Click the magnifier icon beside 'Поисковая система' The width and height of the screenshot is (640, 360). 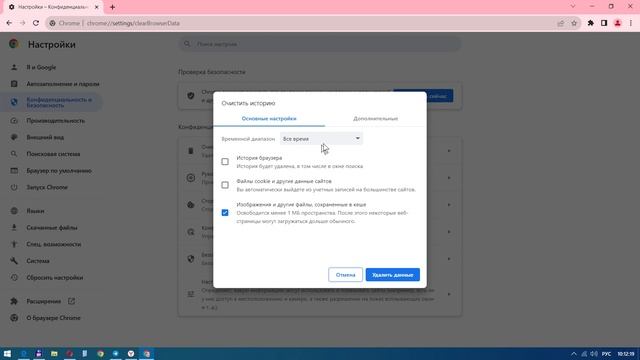[14, 154]
